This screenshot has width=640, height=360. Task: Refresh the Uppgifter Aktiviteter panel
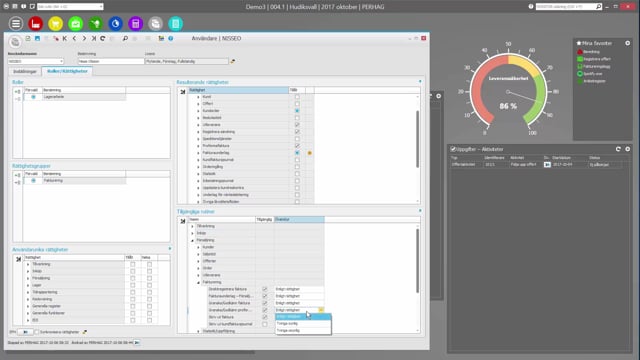pos(618,149)
